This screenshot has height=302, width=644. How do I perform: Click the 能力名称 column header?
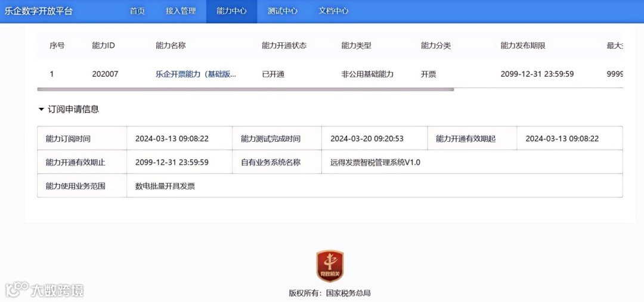(171, 45)
